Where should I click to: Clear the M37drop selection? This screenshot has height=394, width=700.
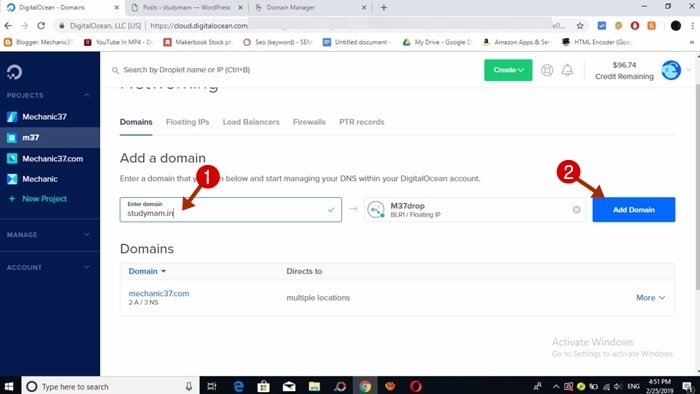click(x=576, y=210)
